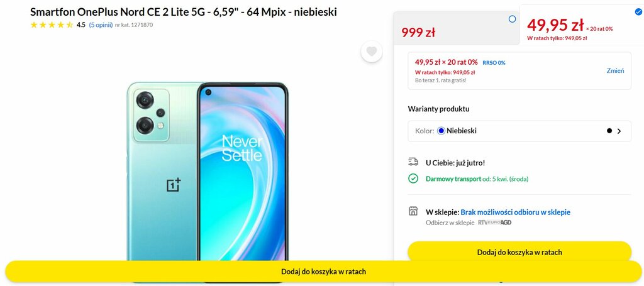
Task: Add product to wishlist with heart icon
Action: click(372, 52)
